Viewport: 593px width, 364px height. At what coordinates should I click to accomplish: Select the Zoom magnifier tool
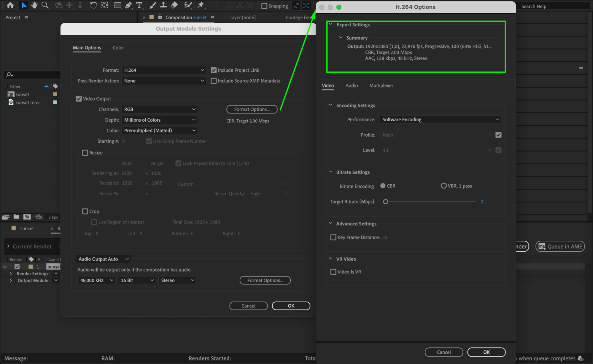45,5
